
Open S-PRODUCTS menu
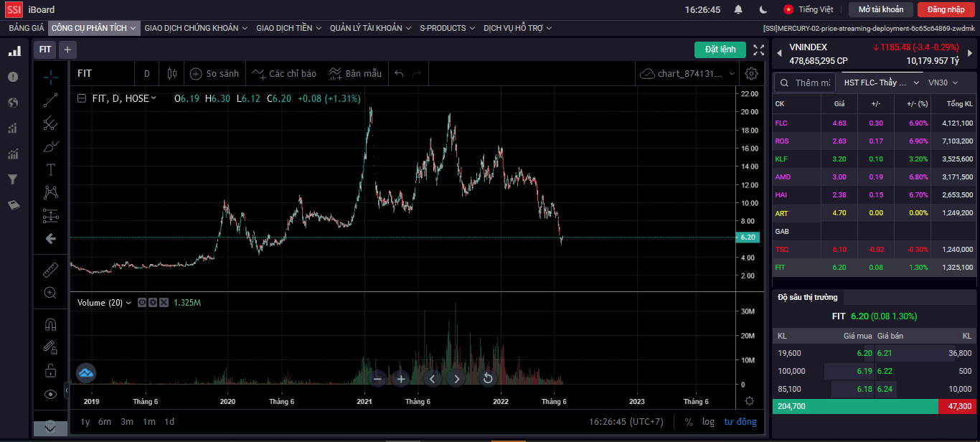pyautogui.click(x=448, y=28)
